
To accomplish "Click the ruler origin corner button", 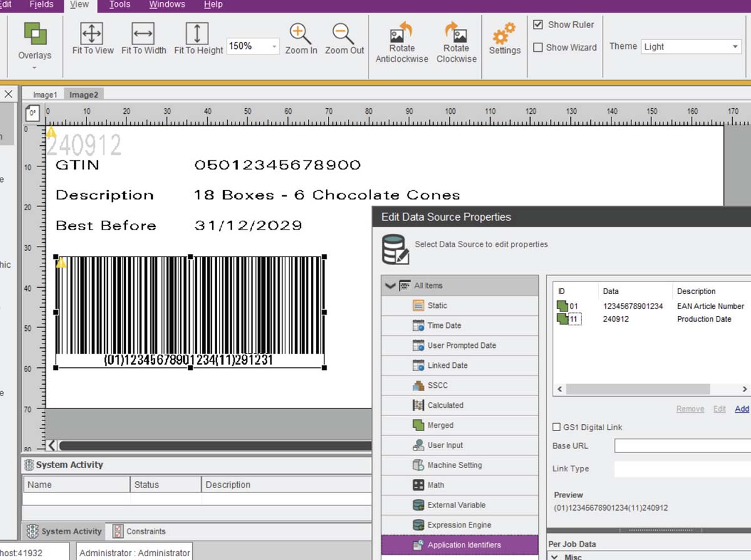I will [33, 113].
